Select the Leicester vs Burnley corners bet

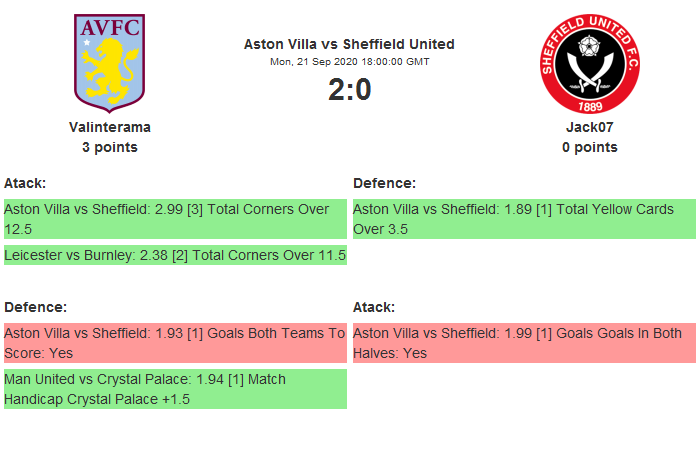pyautogui.click(x=175, y=255)
